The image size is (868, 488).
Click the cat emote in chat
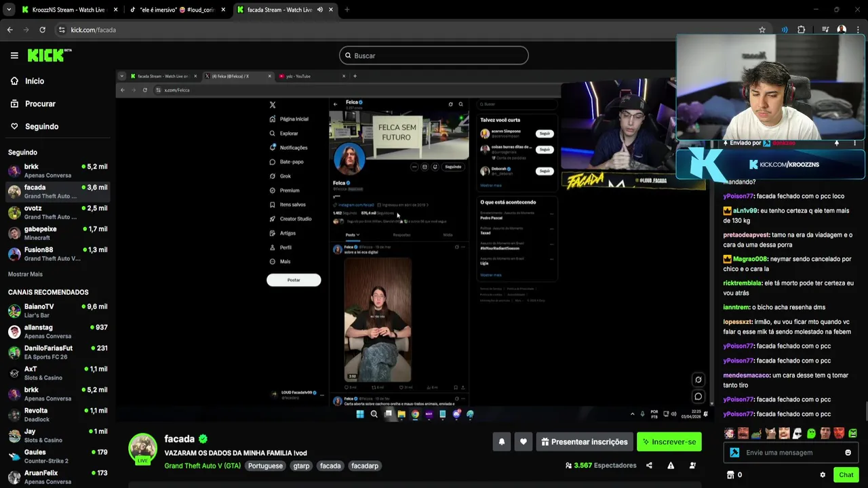tap(770, 433)
